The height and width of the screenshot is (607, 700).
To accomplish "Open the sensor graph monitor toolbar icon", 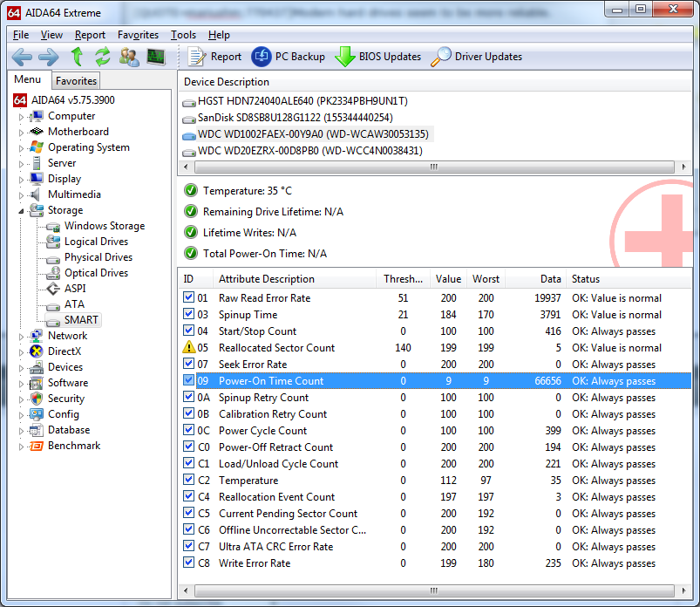I will [156, 57].
